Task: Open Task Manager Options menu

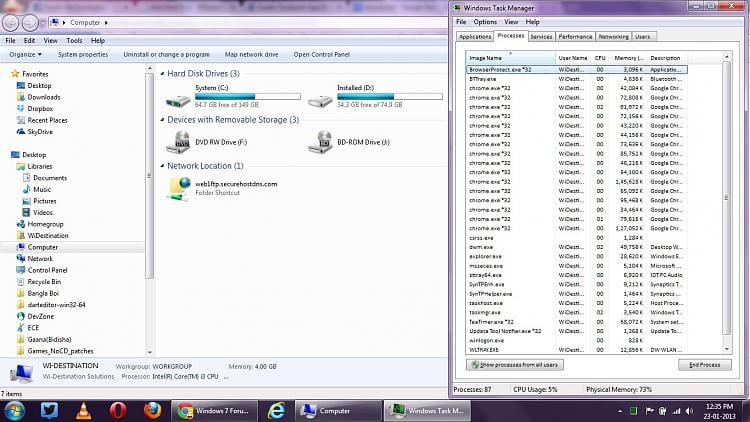Action: (485, 22)
